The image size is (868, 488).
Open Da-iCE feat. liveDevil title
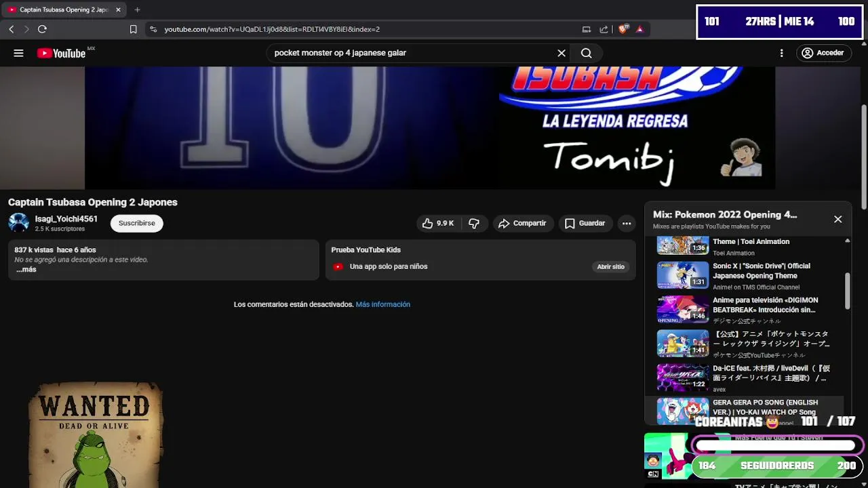pyautogui.click(x=771, y=373)
